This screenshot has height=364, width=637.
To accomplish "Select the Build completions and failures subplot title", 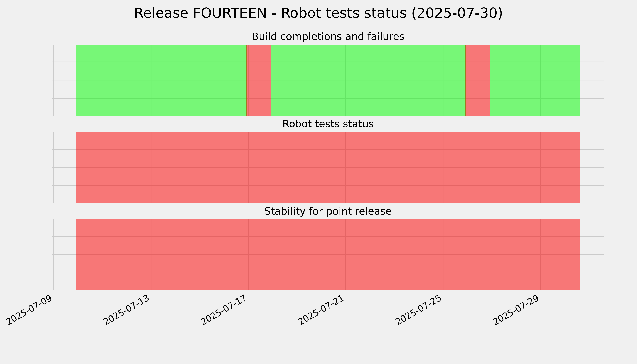I will 328,37.
